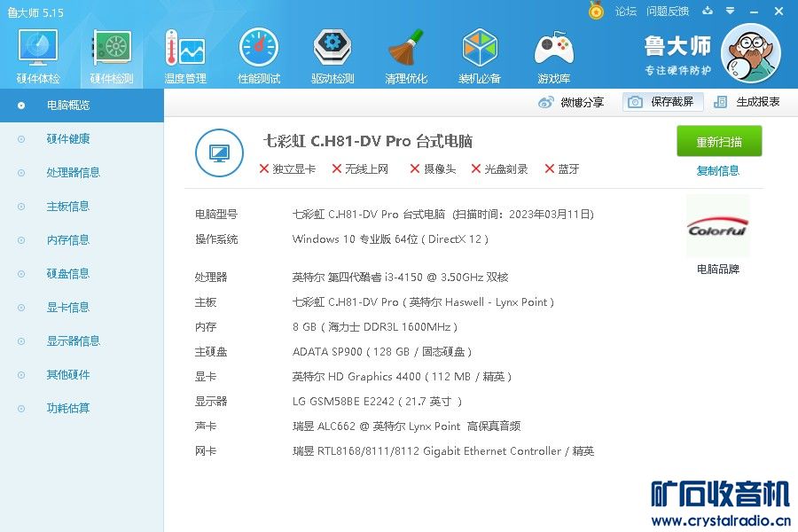Select 硬盘信息 in sidebar
Image resolution: width=798 pixels, height=532 pixels.
click(x=68, y=274)
